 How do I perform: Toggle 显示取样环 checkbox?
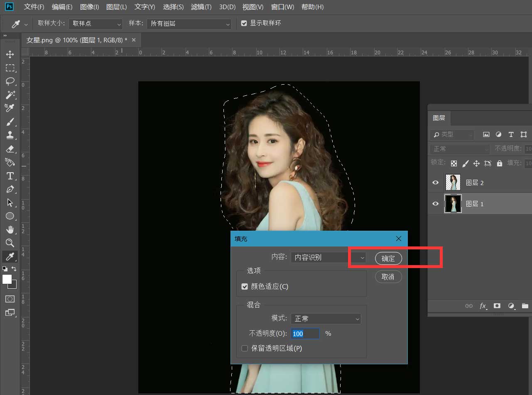[244, 23]
